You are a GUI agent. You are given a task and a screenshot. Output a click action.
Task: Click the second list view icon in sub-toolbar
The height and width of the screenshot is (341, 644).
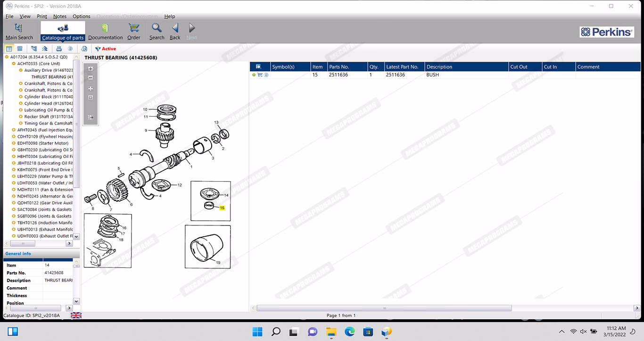coord(20,49)
